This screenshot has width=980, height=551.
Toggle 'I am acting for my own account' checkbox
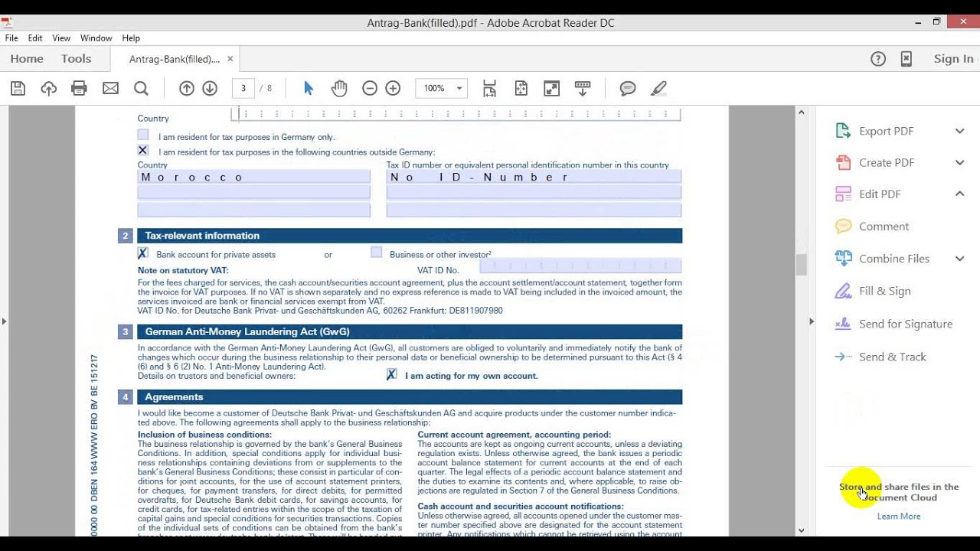392,374
